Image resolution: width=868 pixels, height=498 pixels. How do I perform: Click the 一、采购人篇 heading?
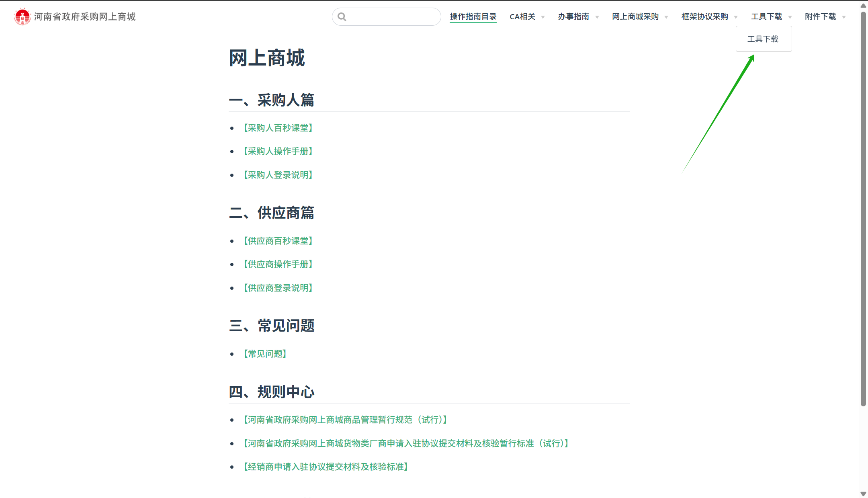272,100
